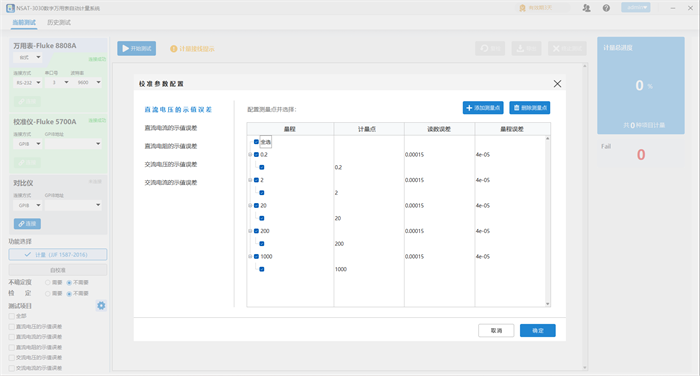
Task: Click scroll down arrow of range table
Action: tap(547, 304)
